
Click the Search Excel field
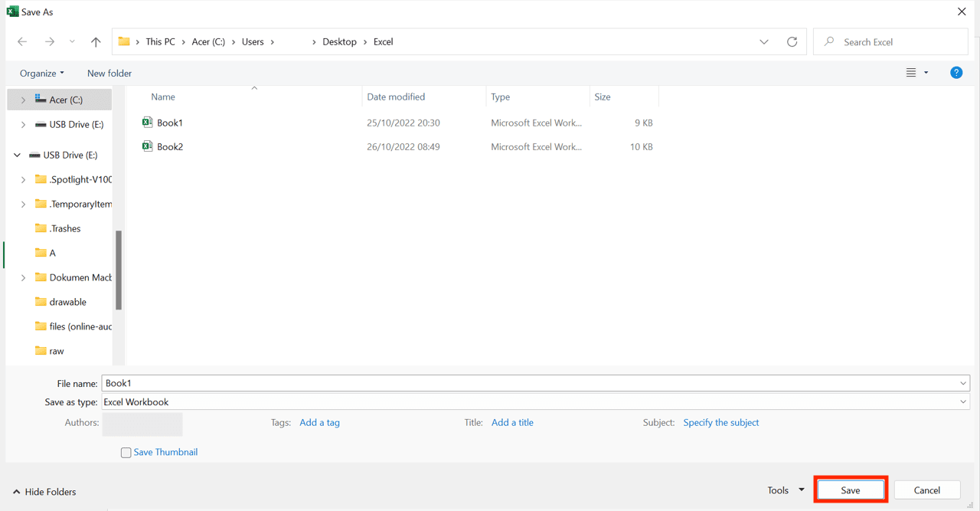point(890,42)
